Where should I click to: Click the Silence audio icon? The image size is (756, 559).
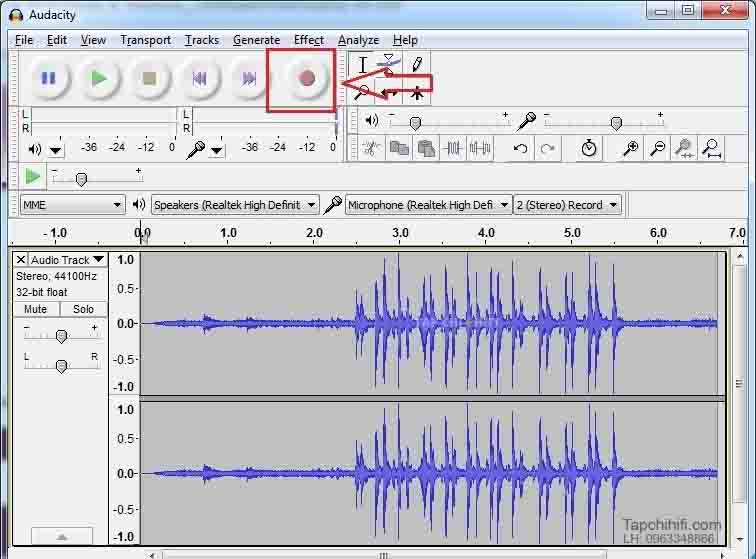click(480, 148)
